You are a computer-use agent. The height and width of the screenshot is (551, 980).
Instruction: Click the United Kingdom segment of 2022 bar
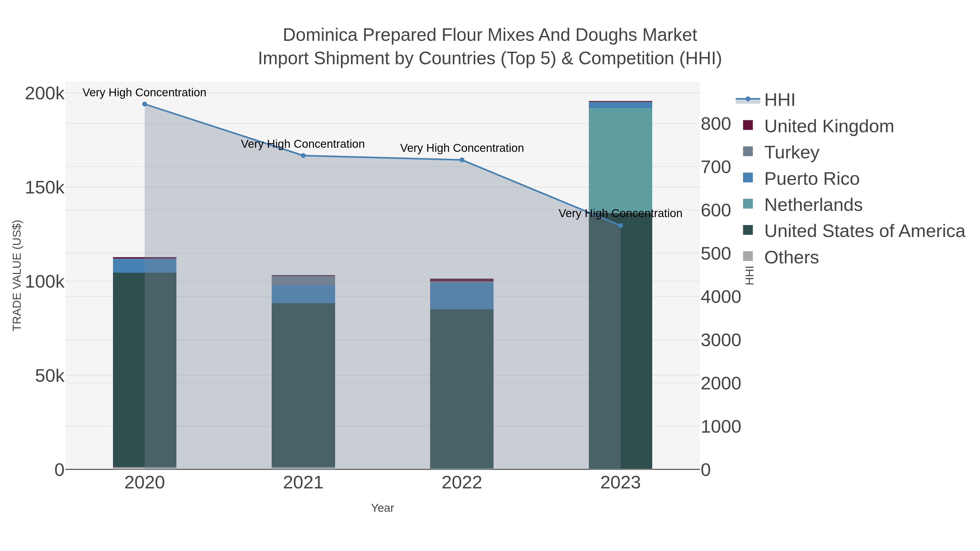(462, 280)
